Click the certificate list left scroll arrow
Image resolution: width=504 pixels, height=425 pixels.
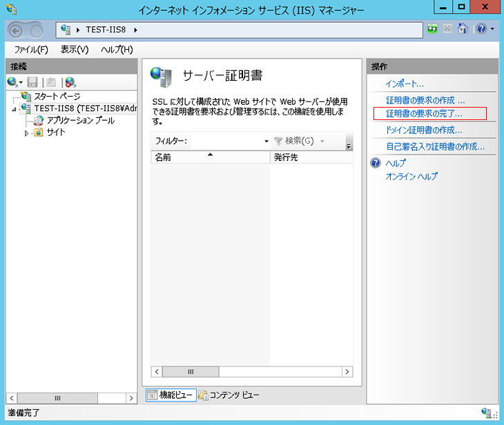point(157,372)
